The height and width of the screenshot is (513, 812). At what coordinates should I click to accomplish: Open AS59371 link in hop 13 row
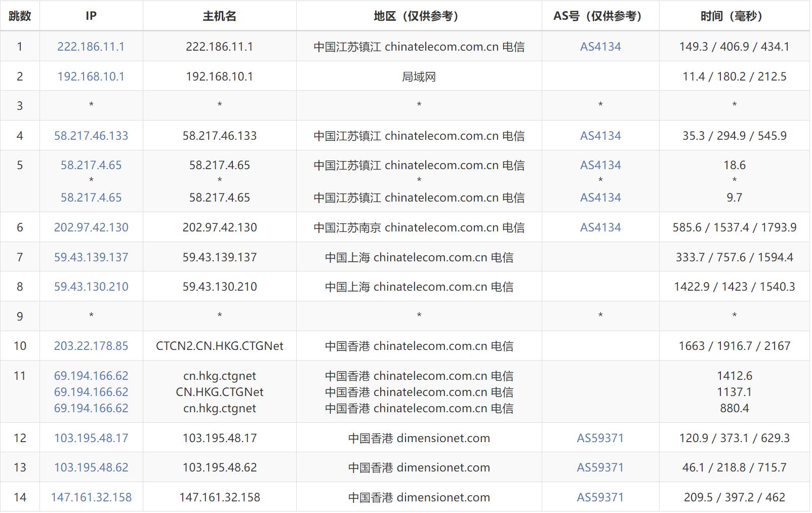(x=600, y=467)
